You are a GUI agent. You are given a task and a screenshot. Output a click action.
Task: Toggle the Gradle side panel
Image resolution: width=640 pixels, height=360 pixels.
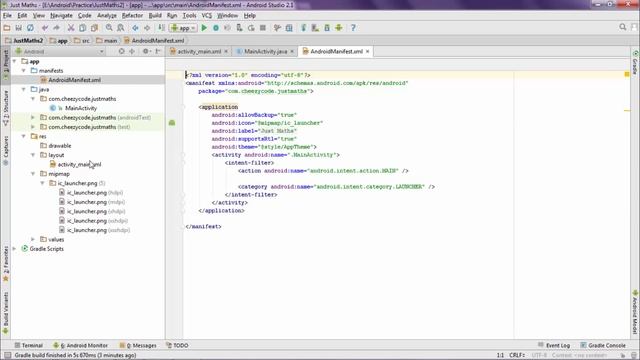point(635,63)
